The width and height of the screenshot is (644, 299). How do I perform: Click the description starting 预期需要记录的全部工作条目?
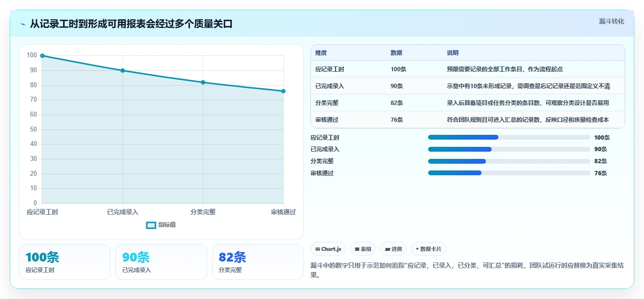coord(505,69)
